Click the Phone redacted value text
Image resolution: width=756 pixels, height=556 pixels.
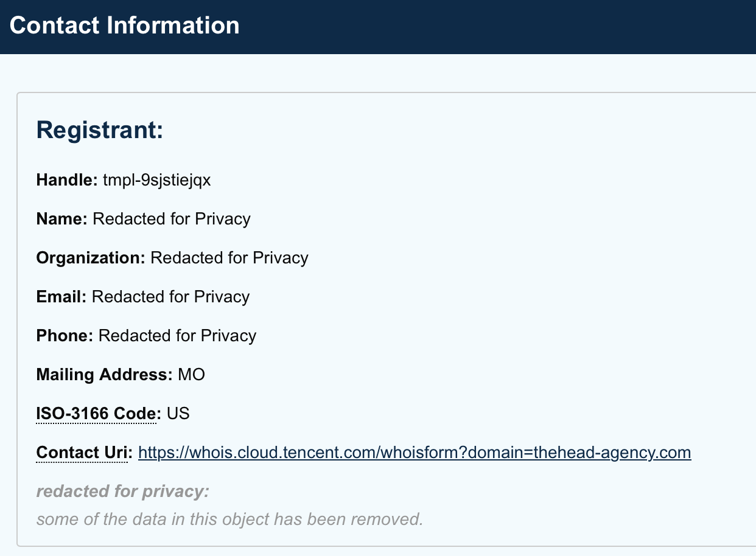pyautogui.click(x=178, y=336)
